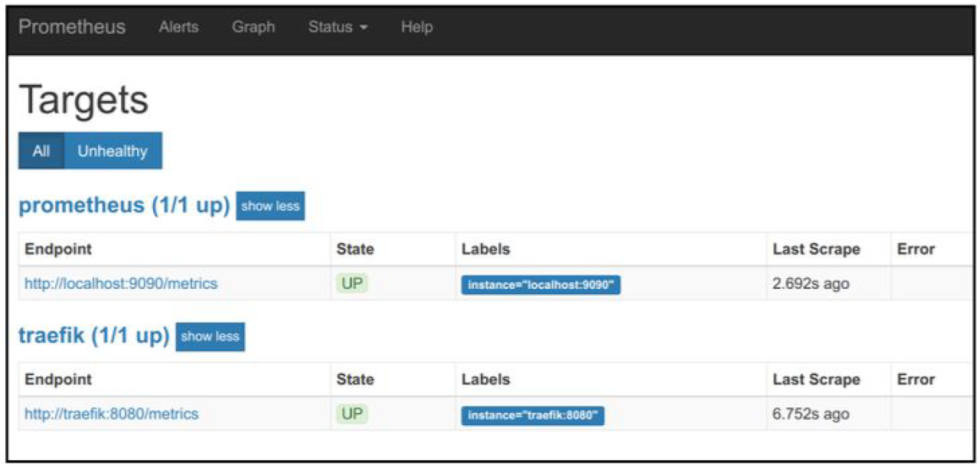Image resolution: width=980 pixels, height=471 pixels.
Task: Select the All targets filter
Action: click(x=41, y=151)
